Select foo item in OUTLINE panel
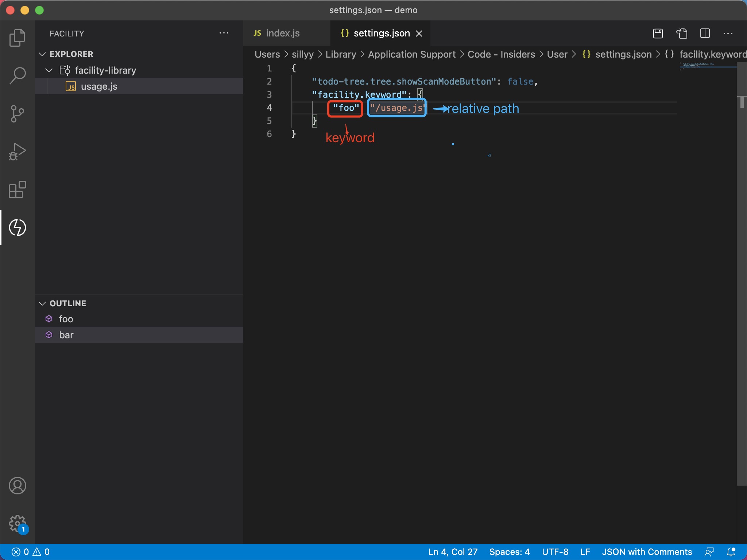The image size is (747, 560). coord(65,318)
